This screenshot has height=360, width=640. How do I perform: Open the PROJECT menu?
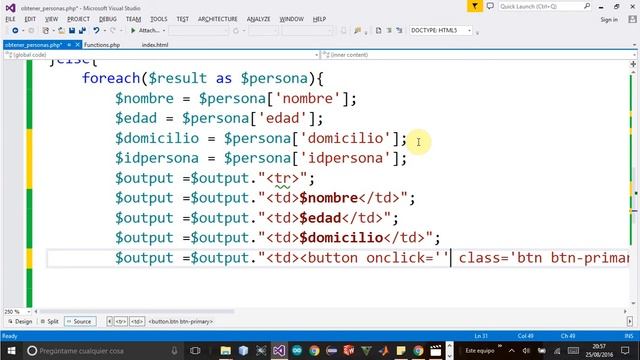point(78,19)
